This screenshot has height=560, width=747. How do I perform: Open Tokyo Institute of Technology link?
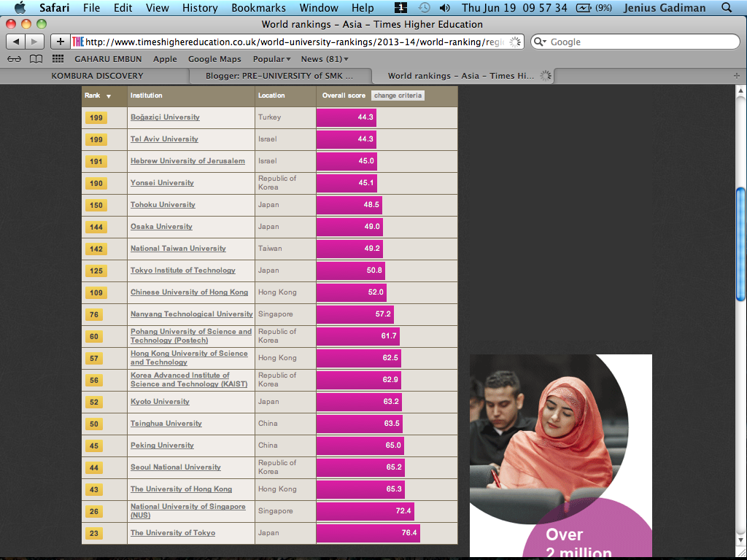183,271
